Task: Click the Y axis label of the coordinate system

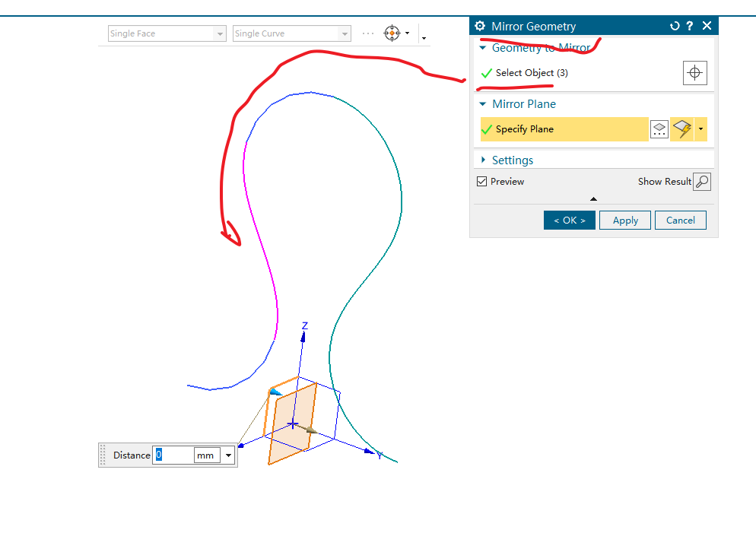Action: [380, 455]
